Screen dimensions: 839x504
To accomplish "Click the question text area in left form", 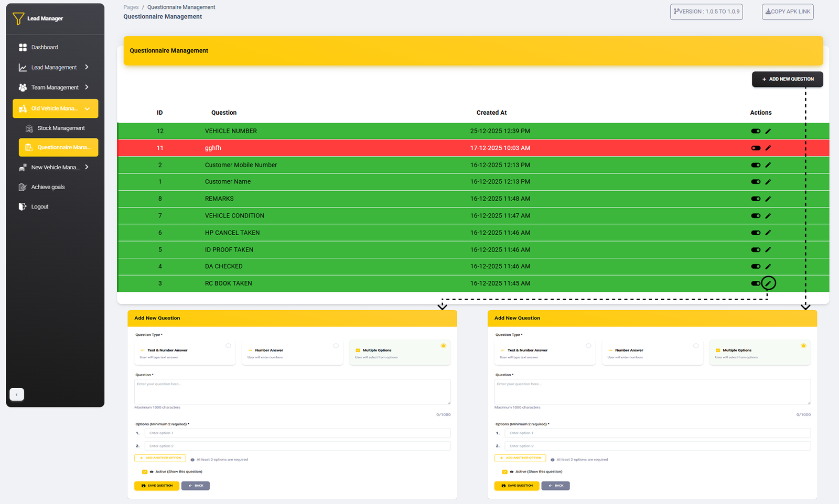I will tap(292, 392).
